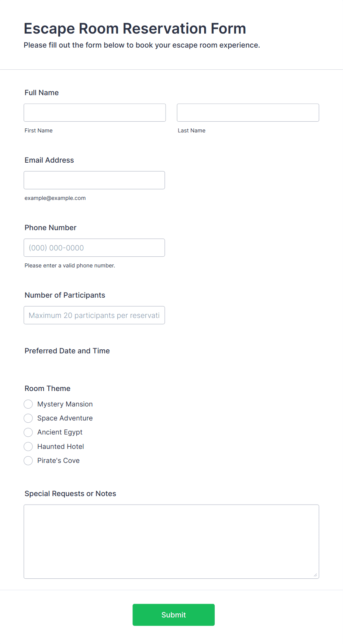
Task: Click the Full Name label
Action: click(x=42, y=93)
